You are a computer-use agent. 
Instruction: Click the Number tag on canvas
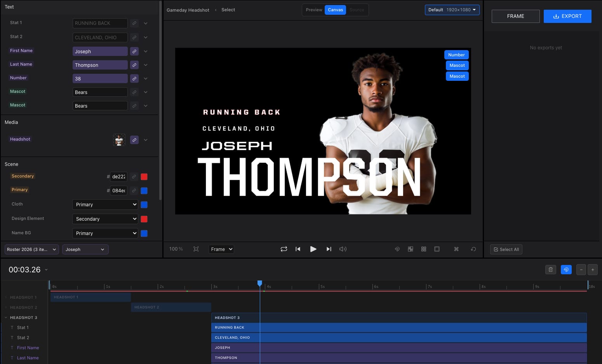pos(456,55)
